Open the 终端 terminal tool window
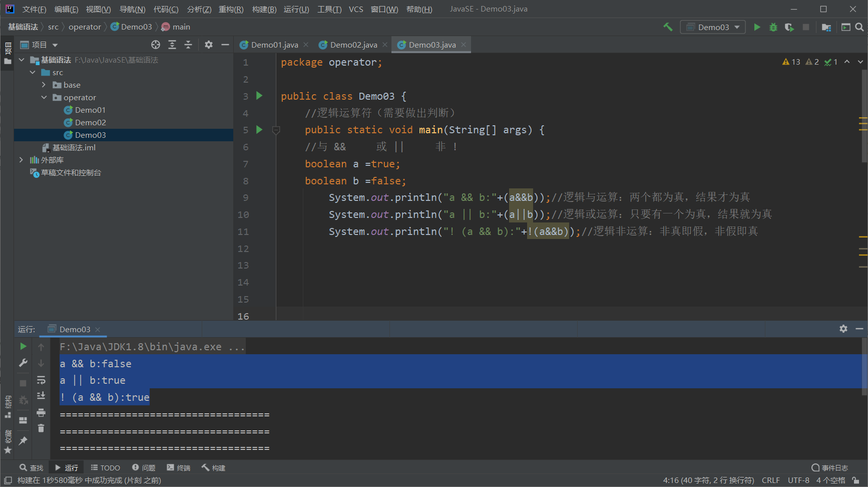This screenshot has height=487, width=868. (179, 468)
